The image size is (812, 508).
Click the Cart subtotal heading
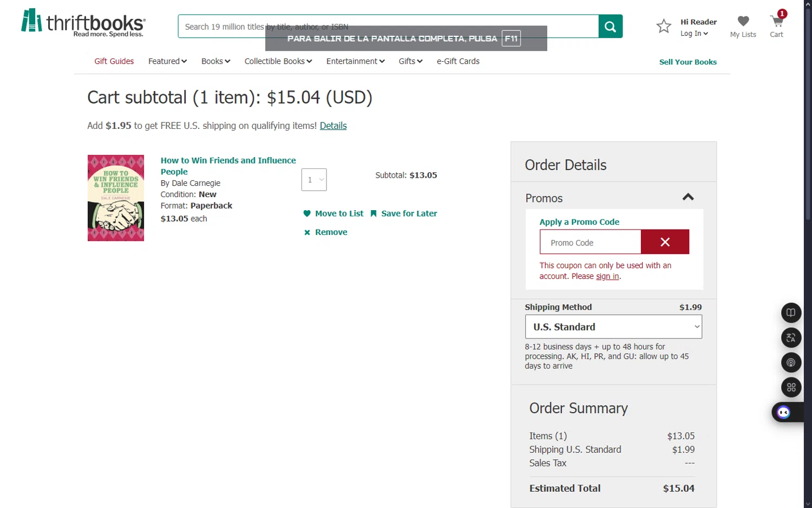(x=230, y=97)
